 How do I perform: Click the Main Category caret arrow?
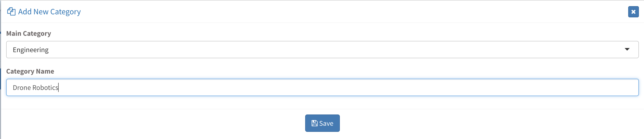point(627,49)
